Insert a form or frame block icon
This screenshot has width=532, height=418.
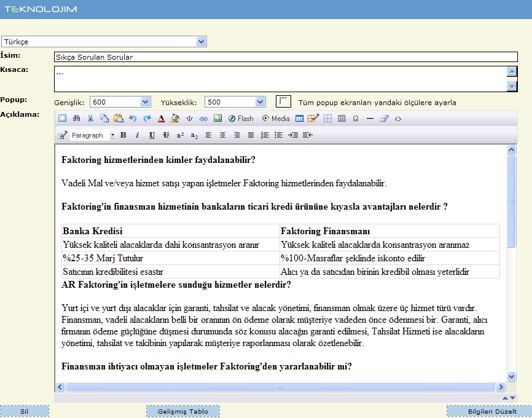point(342,118)
